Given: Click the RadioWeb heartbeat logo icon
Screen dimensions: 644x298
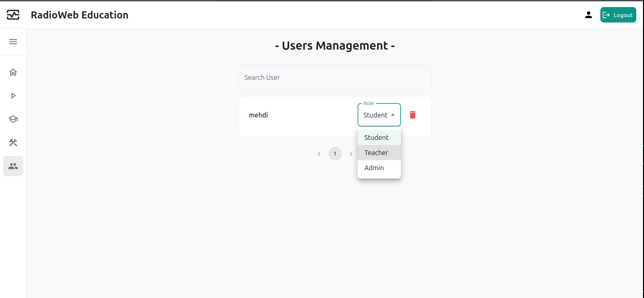Looking at the screenshot, I should point(13,15).
